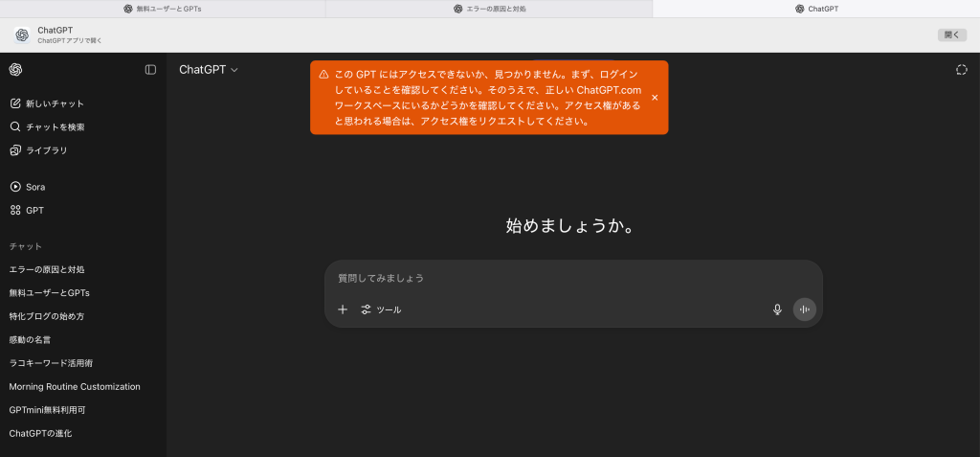980x457 pixels.
Task: Expand the ChatGPT model selector dropdown
Action: coord(209,69)
